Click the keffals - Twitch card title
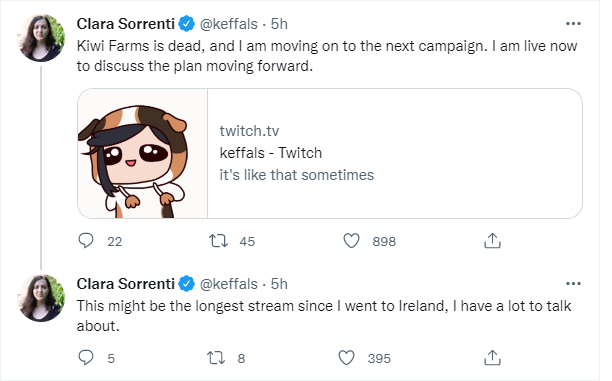Screen dimensions: 612x381 [x=271, y=153]
